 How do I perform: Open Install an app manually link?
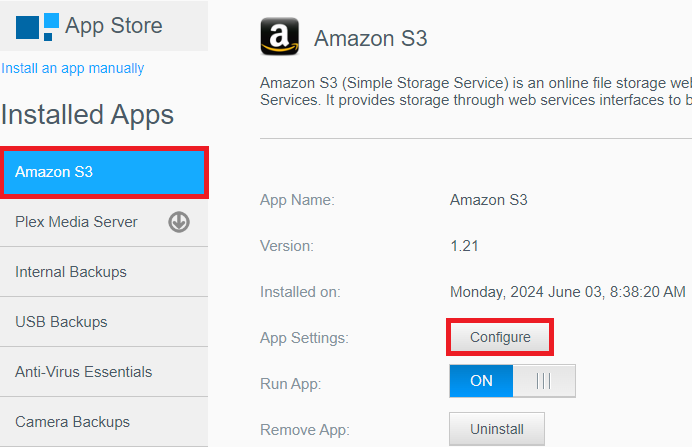point(73,68)
